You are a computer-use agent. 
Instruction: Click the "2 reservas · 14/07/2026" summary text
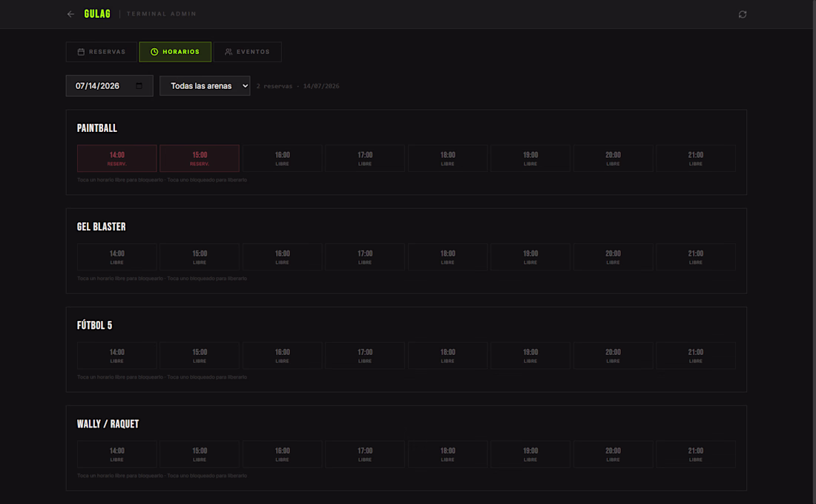(x=297, y=86)
